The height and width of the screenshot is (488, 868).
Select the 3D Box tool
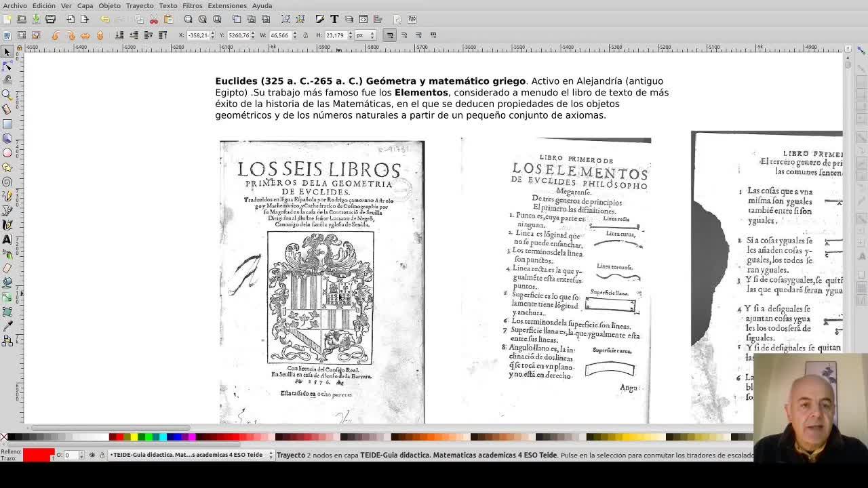click(7, 138)
